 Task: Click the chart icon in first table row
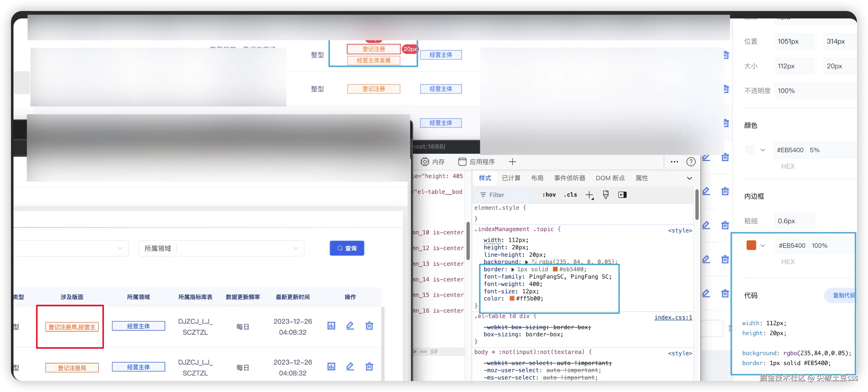[x=331, y=326]
